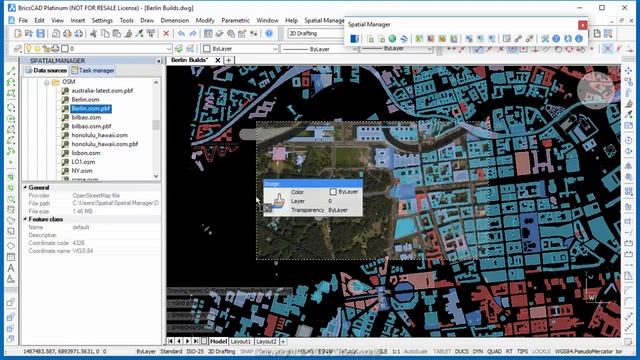Click the Paste toolbar icon

pyautogui.click(x=117, y=33)
